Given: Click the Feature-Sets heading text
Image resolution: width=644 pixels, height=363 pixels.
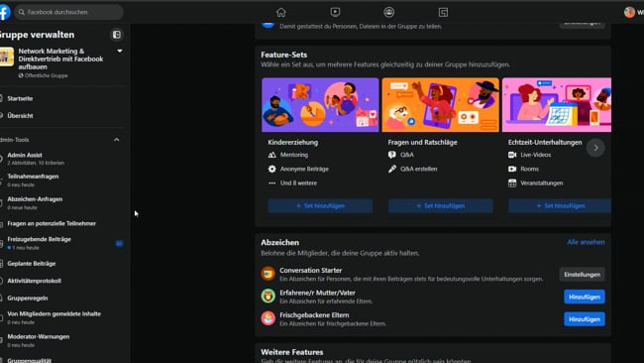Looking at the screenshot, I should (283, 55).
